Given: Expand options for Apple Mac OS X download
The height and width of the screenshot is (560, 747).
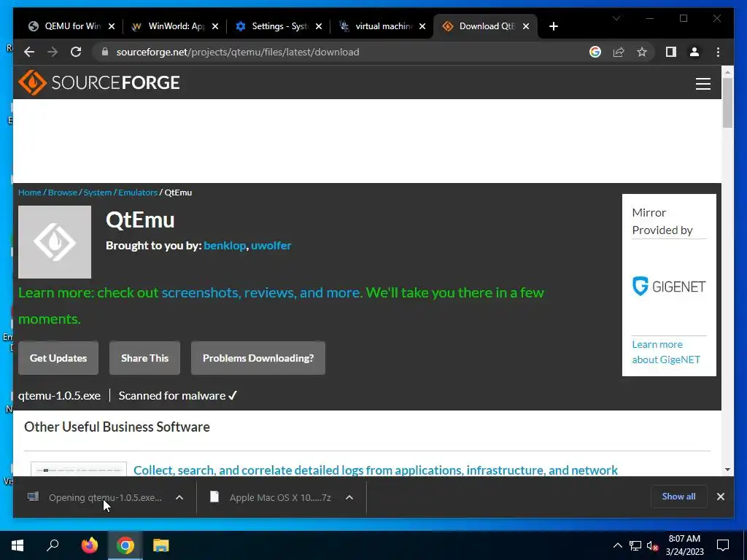Looking at the screenshot, I should [x=349, y=497].
